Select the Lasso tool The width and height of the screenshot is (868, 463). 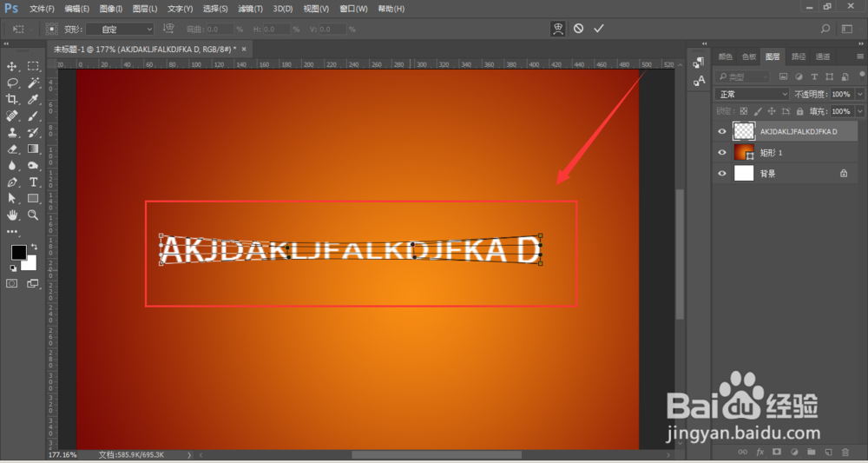[x=11, y=83]
